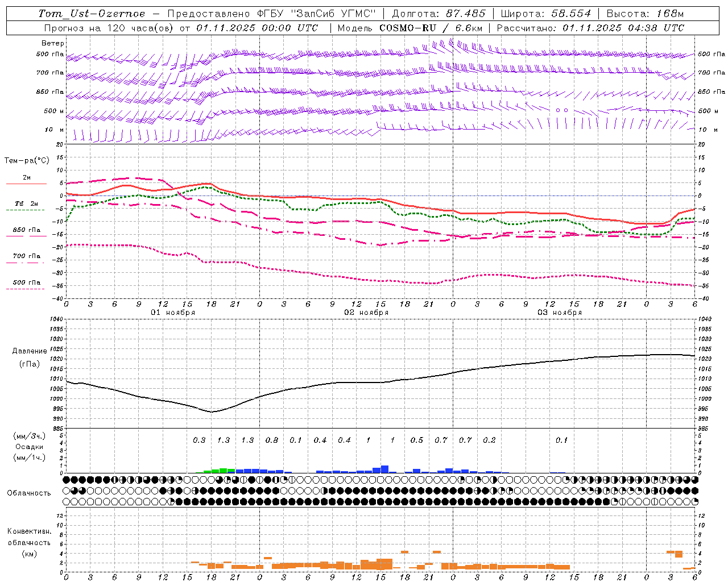
Task: Click the 01 ноября date label
Action: pos(173,313)
